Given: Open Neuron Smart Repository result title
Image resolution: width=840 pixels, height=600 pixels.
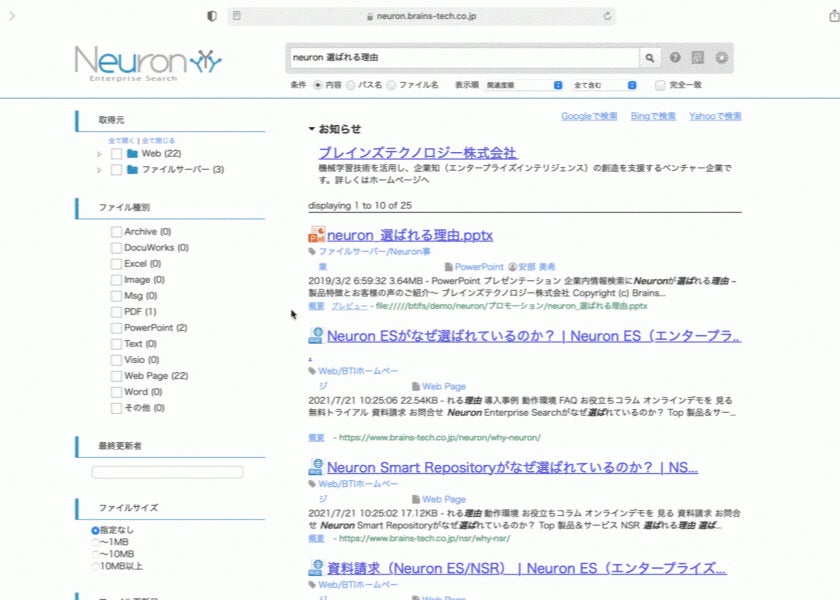Looking at the screenshot, I should point(512,467).
